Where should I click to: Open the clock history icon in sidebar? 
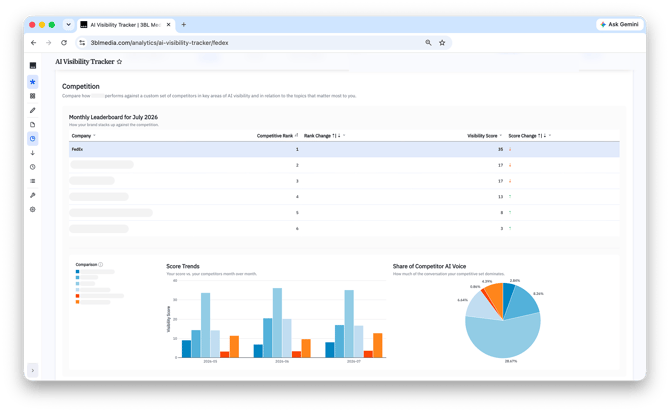pos(32,167)
